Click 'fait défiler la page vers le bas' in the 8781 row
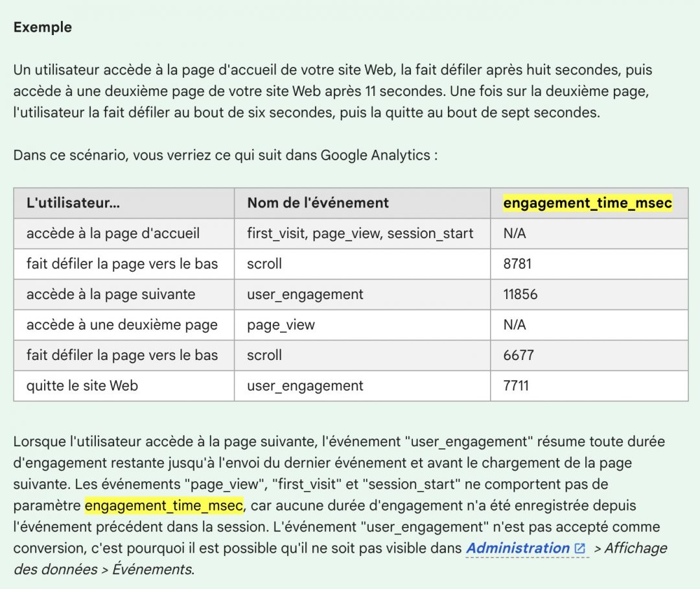 (x=122, y=263)
